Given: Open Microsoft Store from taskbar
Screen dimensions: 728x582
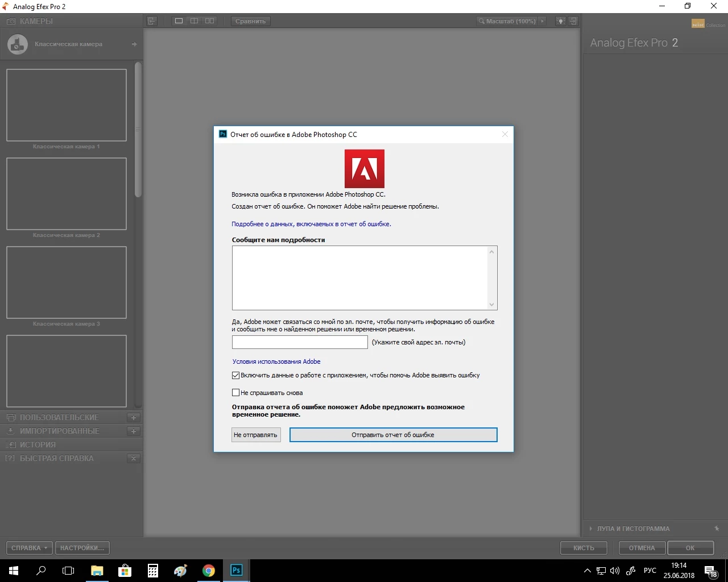Looking at the screenshot, I should coord(125,571).
